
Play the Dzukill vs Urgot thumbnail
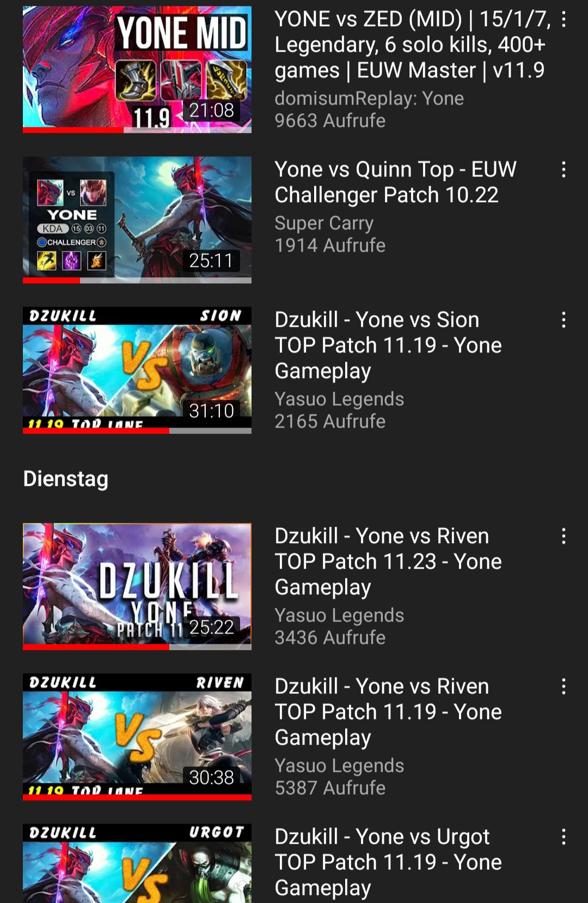(x=137, y=863)
